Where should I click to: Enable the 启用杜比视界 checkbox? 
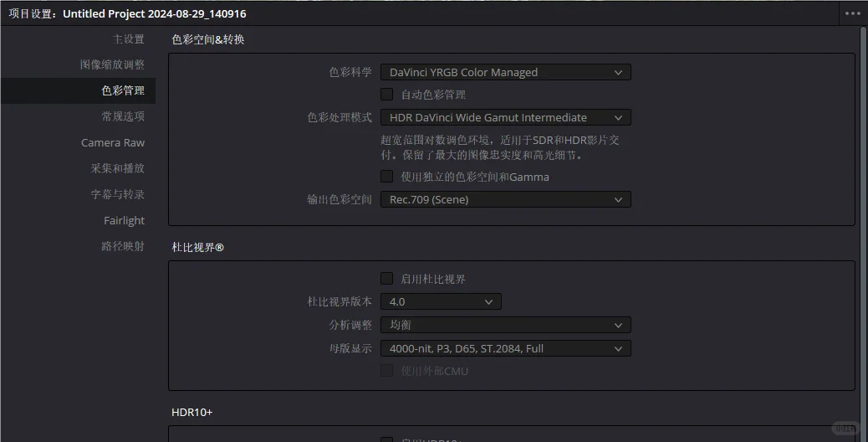(387, 279)
